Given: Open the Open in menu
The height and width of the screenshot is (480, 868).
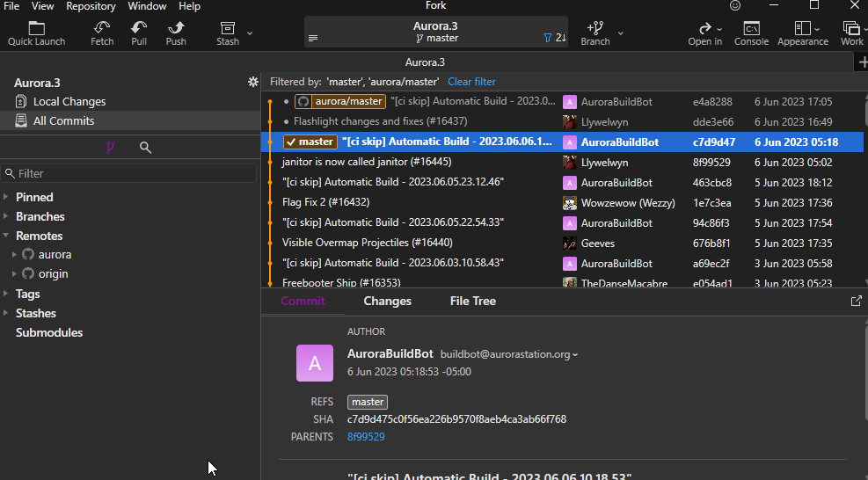Looking at the screenshot, I should [704, 33].
